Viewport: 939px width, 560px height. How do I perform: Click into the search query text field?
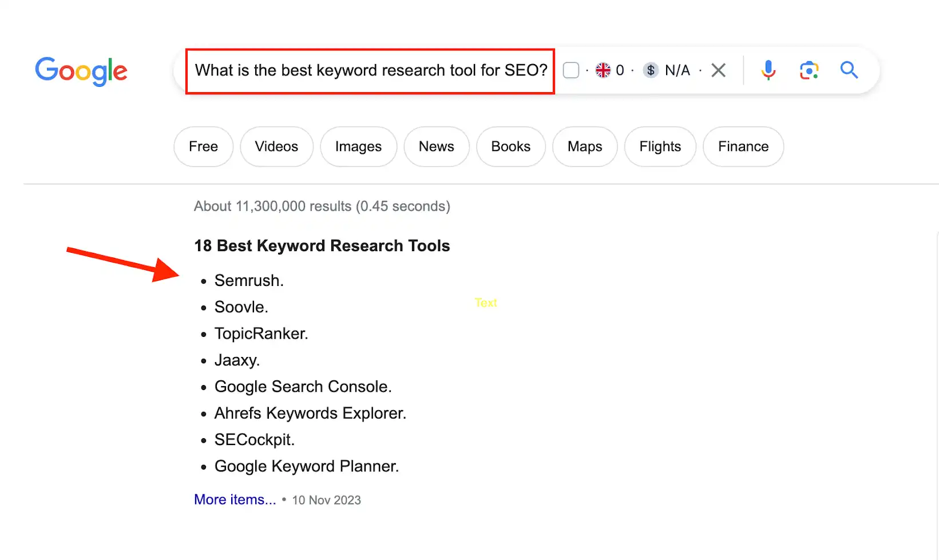click(x=371, y=71)
